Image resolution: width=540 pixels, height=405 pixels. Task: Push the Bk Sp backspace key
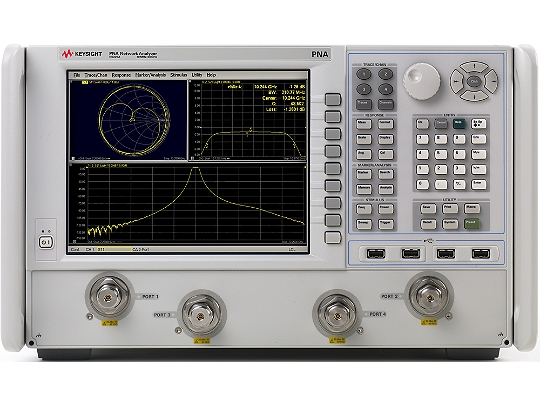478,124
